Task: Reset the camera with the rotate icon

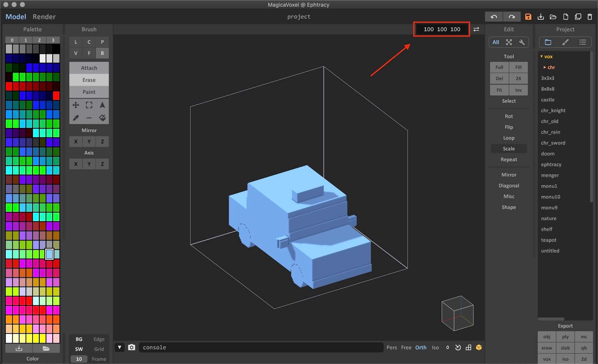Action: tap(458, 348)
